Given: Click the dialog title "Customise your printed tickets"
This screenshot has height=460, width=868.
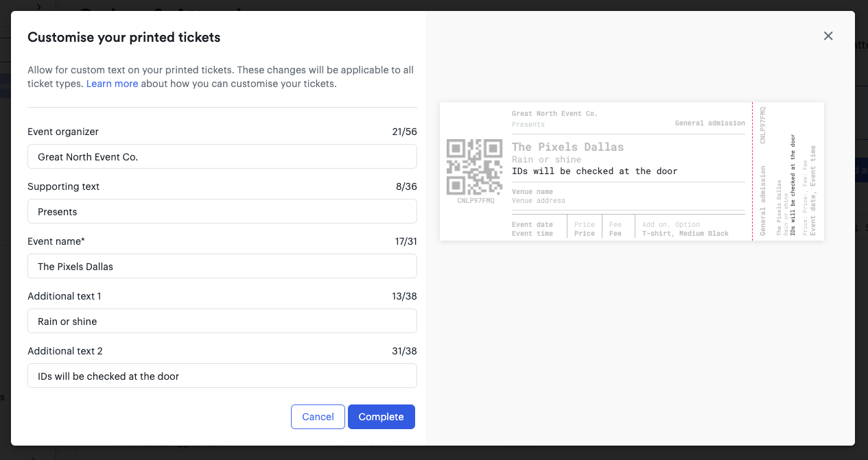Looking at the screenshot, I should [x=124, y=37].
